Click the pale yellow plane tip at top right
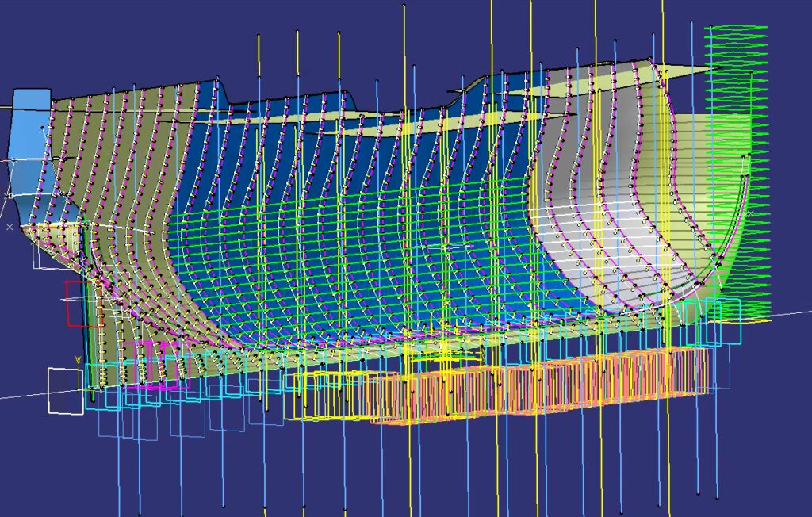This screenshot has width=812, height=517. coord(698,70)
